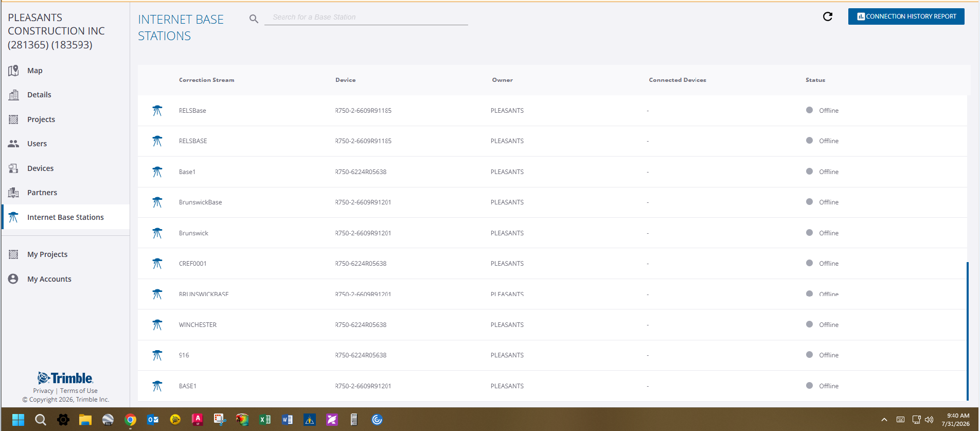The width and height of the screenshot is (980, 431).
Task: Open Google Earth Pro from the taskbar
Action: pos(108,420)
